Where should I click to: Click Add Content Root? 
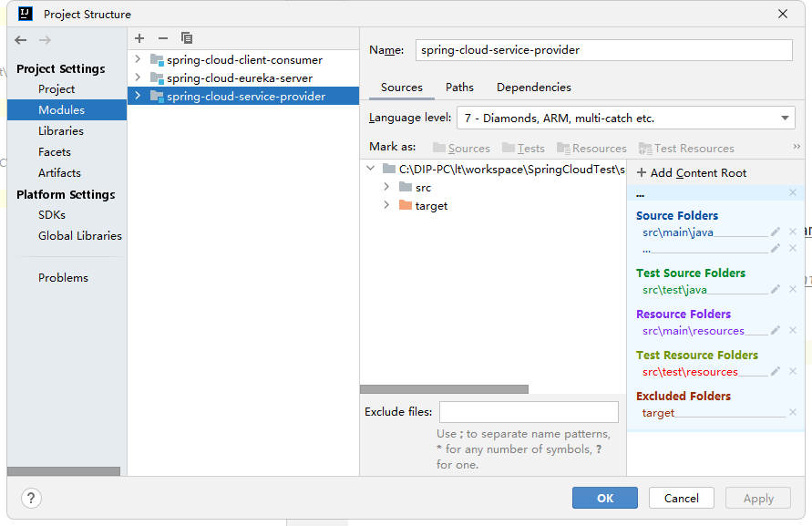(692, 172)
